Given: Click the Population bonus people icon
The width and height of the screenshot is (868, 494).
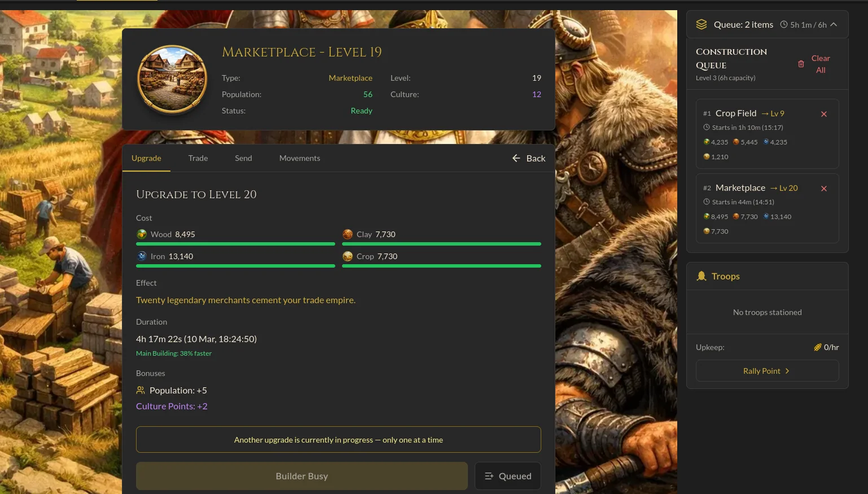Looking at the screenshot, I should (x=141, y=390).
